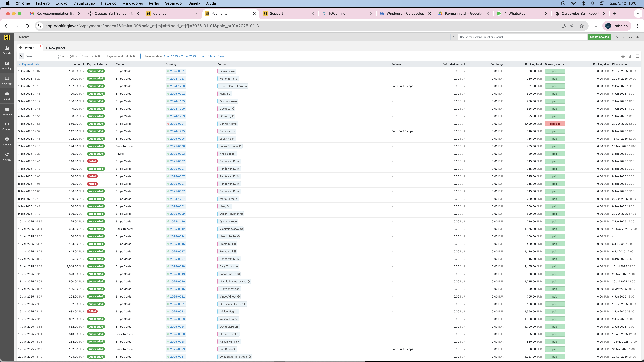This screenshot has height=362, width=644.
Task: Open the Histórico menu in menu bar
Action: tap(109, 3)
